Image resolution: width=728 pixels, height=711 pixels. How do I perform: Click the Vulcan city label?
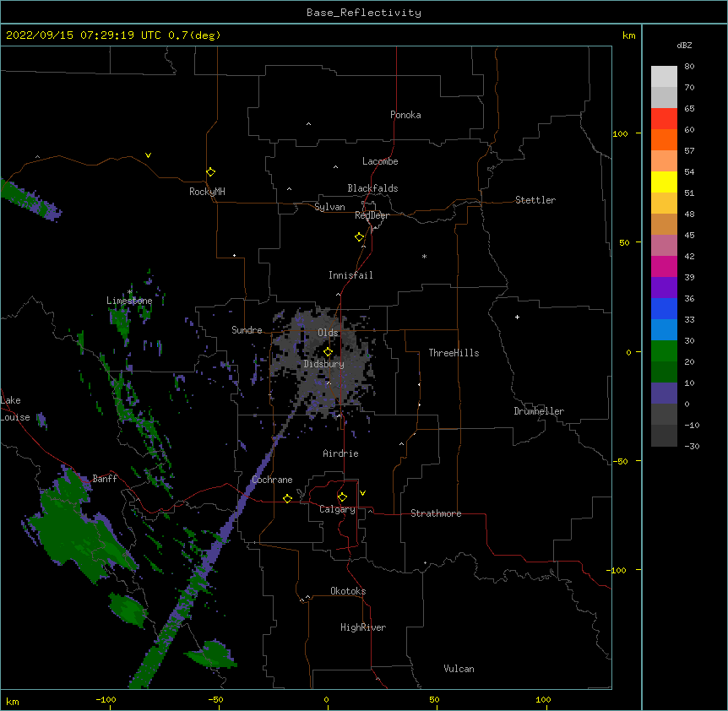tap(459, 669)
